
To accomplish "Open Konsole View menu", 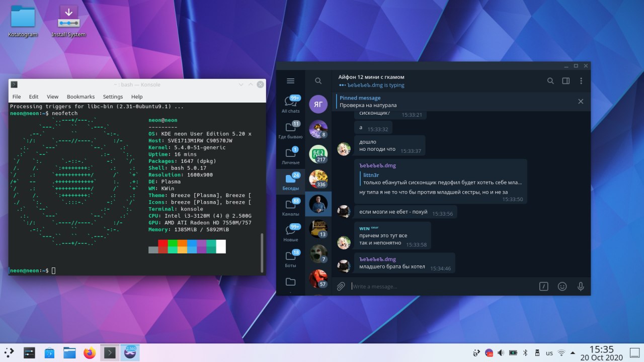I will click(x=53, y=97).
